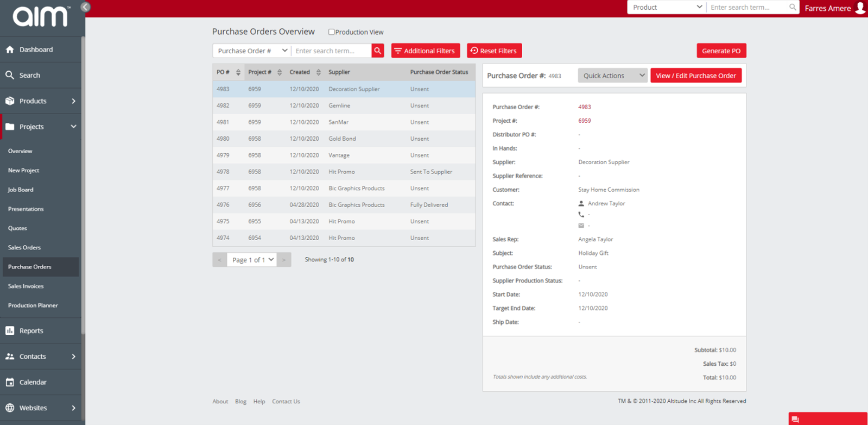Click the red search button beside the PO search field

tap(378, 51)
